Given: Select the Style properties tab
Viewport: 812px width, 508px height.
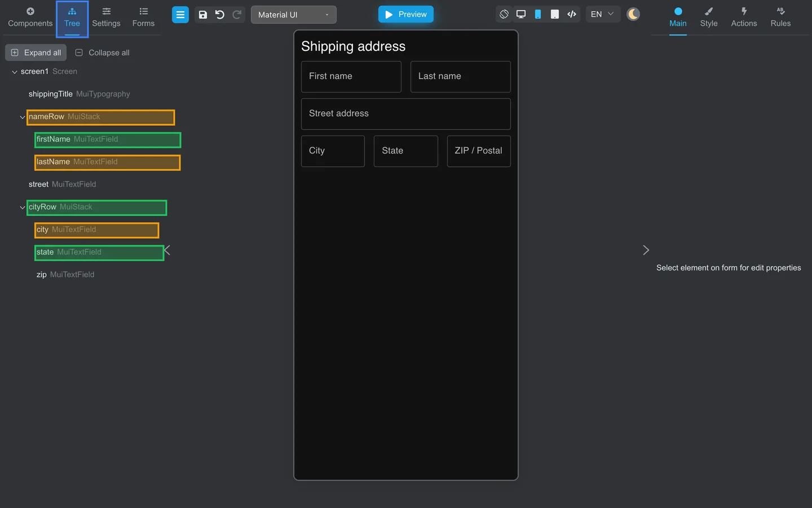Looking at the screenshot, I should 709,17.
